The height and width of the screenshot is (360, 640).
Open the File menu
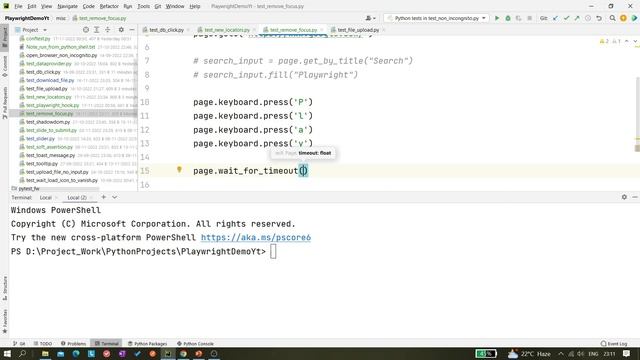[18, 6]
